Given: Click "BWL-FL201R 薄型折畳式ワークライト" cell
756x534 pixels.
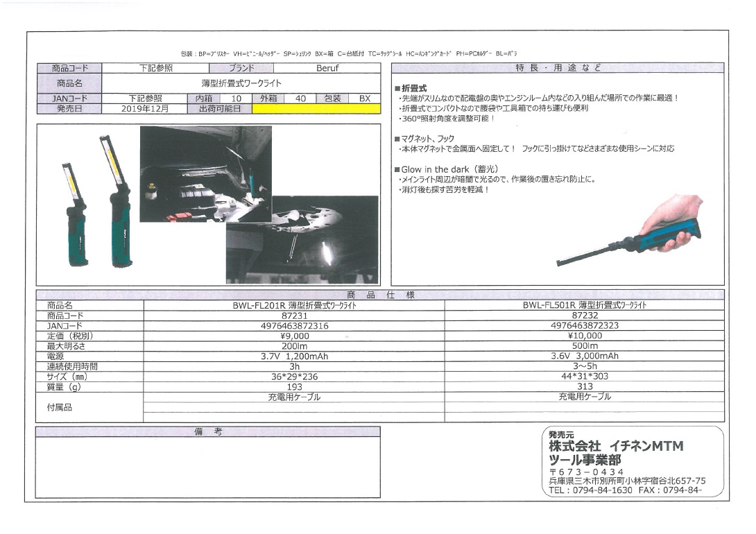Looking at the screenshot, I should (x=294, y=306).
